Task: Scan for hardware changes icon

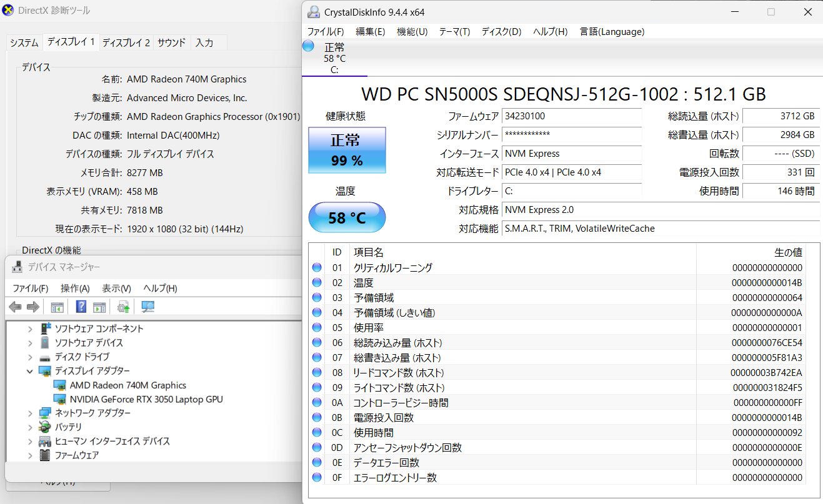Action: coord(148,307)
